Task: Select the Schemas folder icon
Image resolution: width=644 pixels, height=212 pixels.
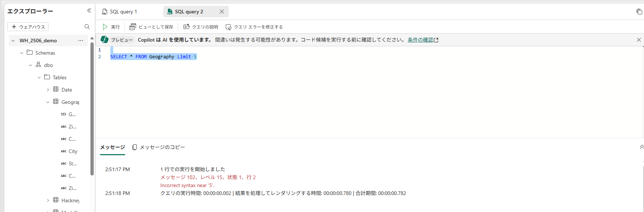Action: 30,52
